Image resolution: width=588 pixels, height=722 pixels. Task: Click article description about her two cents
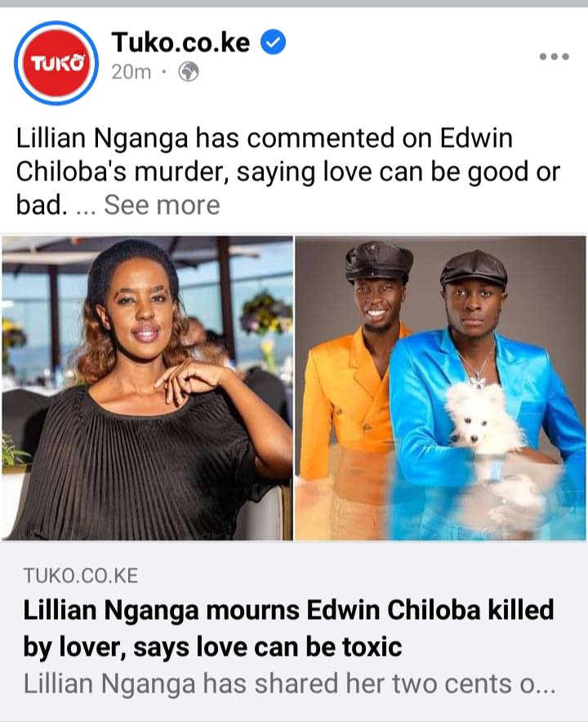pyautogui.click(x=290, y=684)
